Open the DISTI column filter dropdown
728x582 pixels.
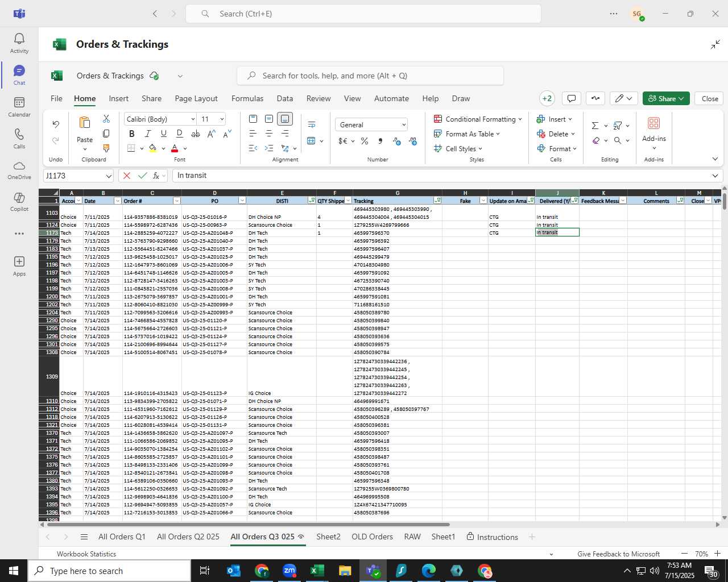point(312,201)
